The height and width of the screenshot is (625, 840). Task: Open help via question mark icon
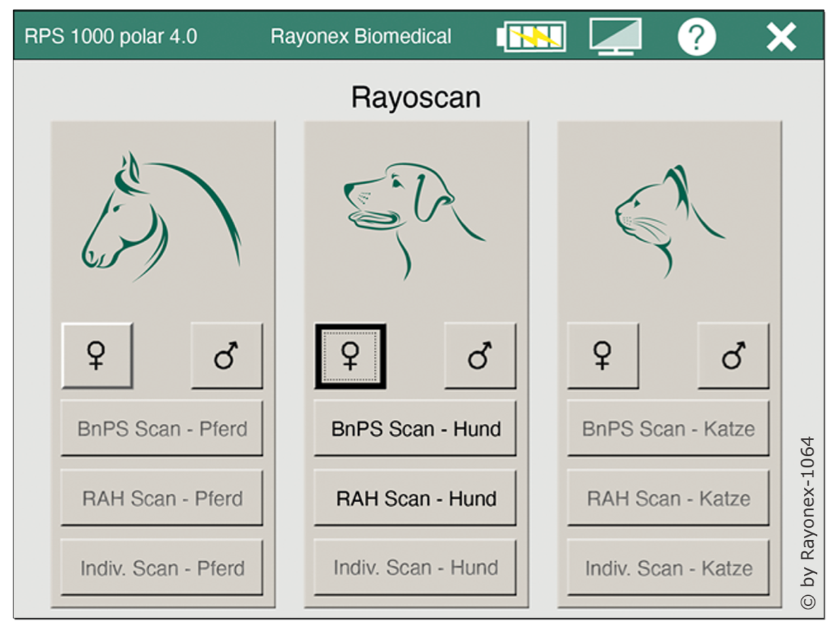(x=696, y=37)
